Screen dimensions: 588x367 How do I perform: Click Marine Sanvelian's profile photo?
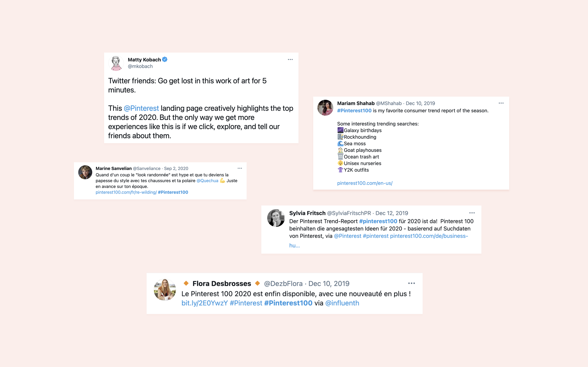tap(85, 172)
